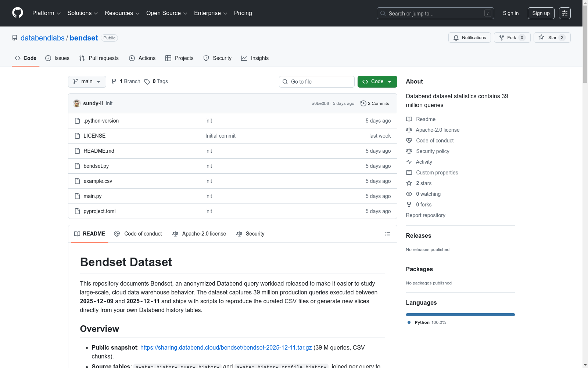Expand the Platform menu

[47, 13]
